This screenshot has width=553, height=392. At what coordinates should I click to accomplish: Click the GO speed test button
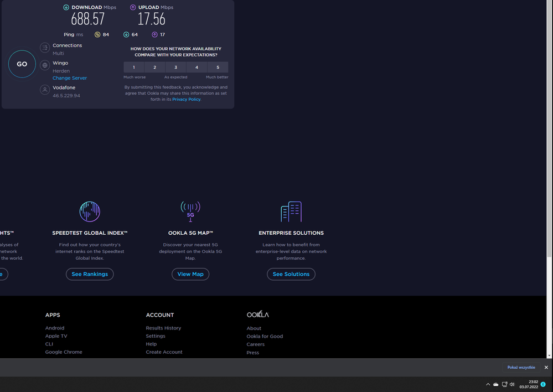(22, 64)
